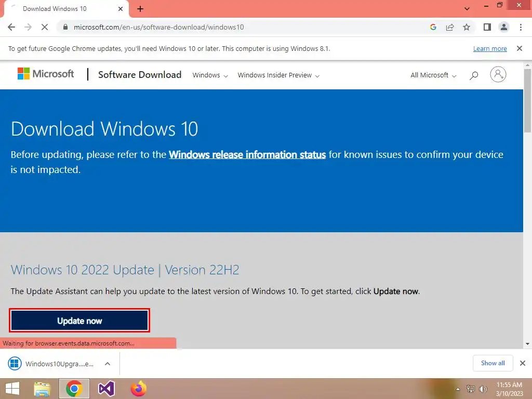Sign in using the account icon
This screenshot has height=399, width=532.
point(498,74)
